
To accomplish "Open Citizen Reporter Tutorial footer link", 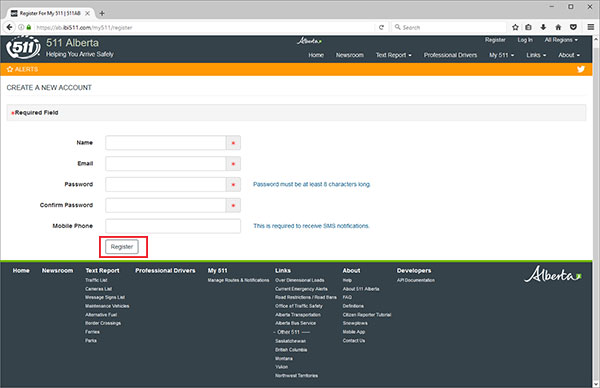I will click(x=367, y=315).
